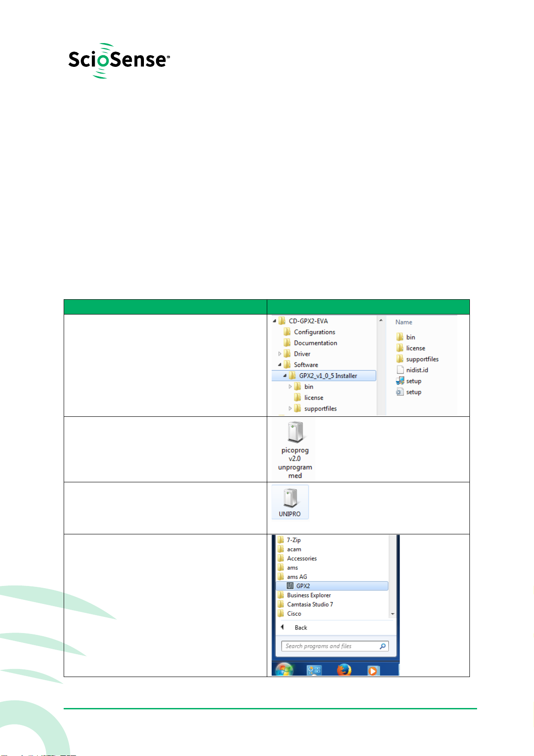Expand the supportfiles folder arrow in the tree
The image size is (534, 756).
[x=290, y=409]
